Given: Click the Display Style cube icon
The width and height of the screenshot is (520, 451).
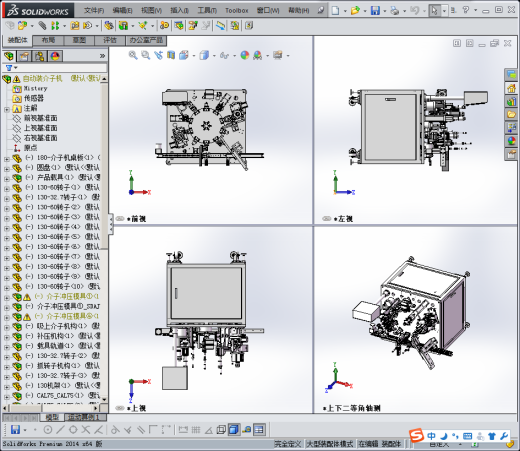Looking at the screenshot, I should click(204, 55).
